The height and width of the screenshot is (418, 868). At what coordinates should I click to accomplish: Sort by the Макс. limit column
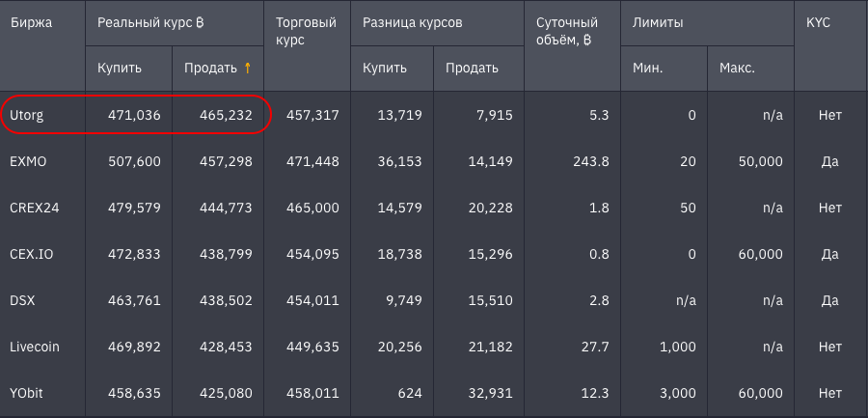tap(738, 69)
